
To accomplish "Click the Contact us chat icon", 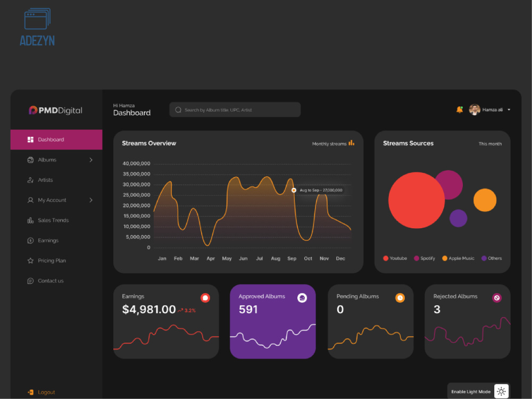I will [30, 281].
